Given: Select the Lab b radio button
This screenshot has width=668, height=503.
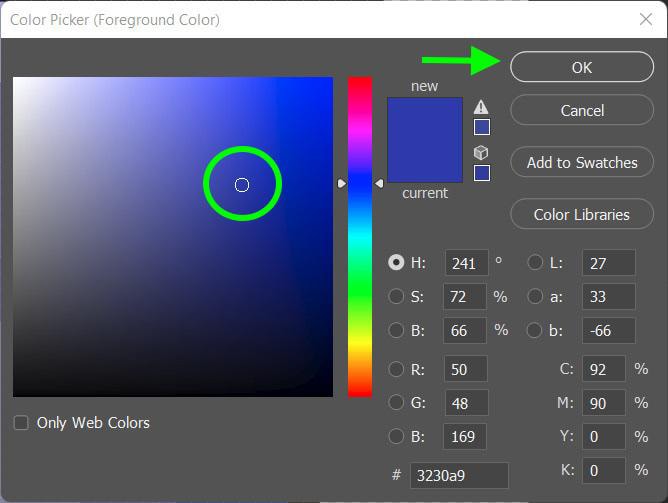Looking at the screenshot, I should click(x=535, y=330).
